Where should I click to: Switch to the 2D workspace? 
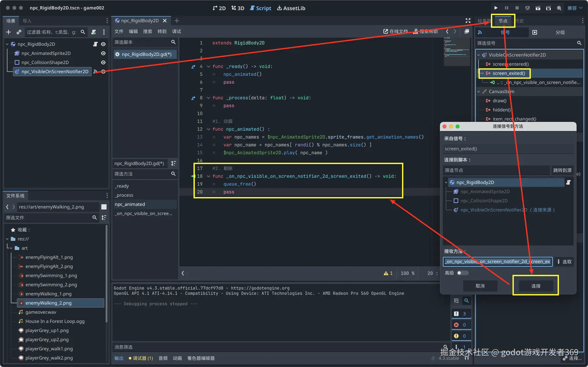click(x=219, y=8)
